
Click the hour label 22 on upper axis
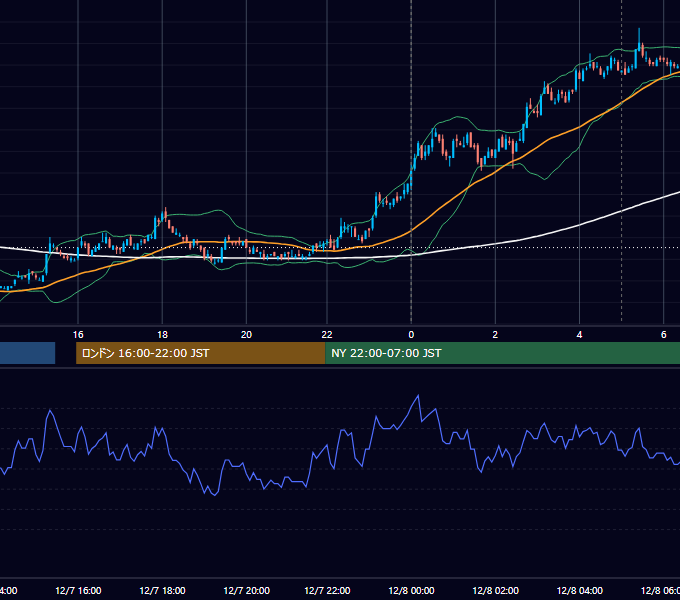click(x=327, y=335)
